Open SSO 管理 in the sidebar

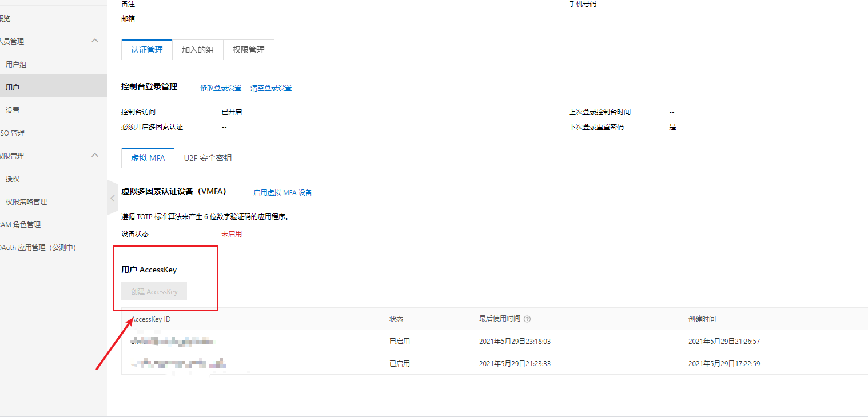coord(12,133)
